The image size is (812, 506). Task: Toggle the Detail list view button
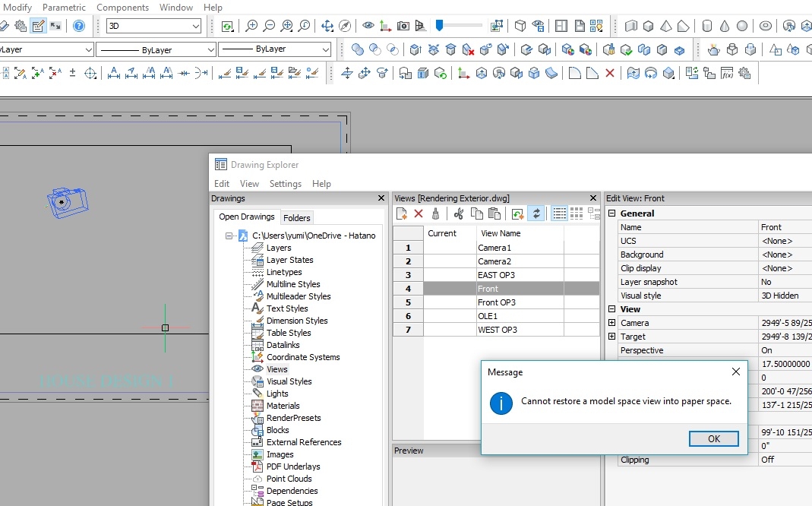tap(560, 213)
